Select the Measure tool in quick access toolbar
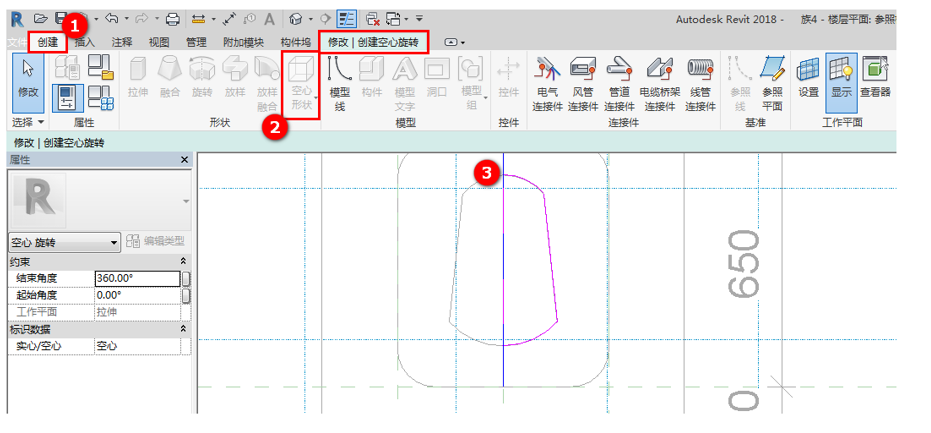 (199, 19)
